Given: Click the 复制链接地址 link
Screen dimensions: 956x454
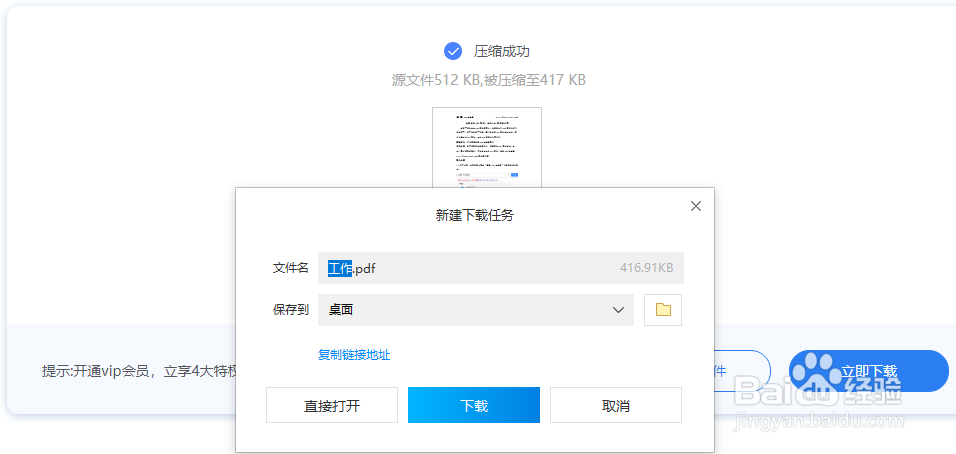Looking at the screenshot, I should pyautogui.click(x=354, y=355).
